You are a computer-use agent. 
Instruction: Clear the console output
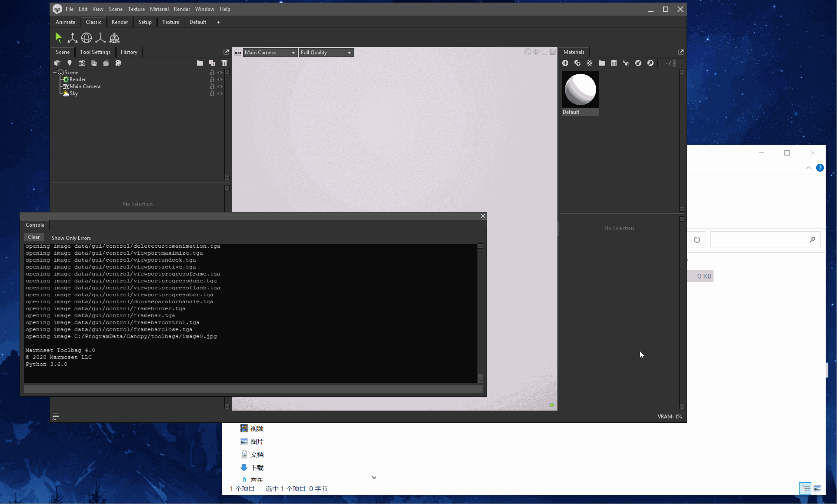(x=34, y=237)
